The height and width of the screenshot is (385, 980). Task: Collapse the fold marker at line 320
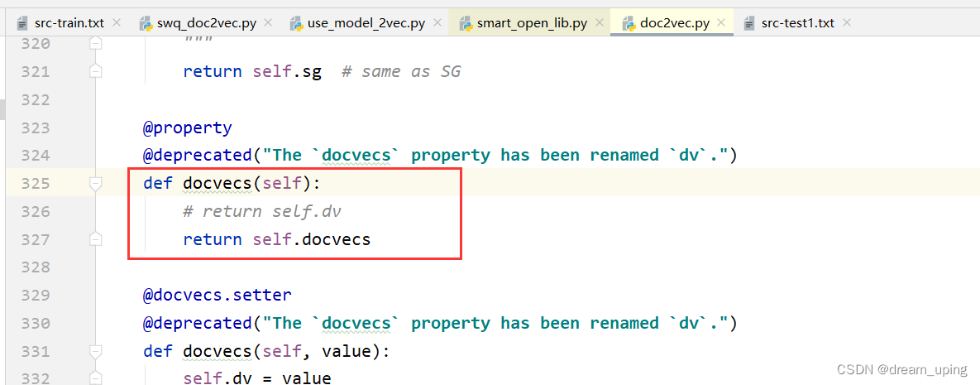pos(96,44)
